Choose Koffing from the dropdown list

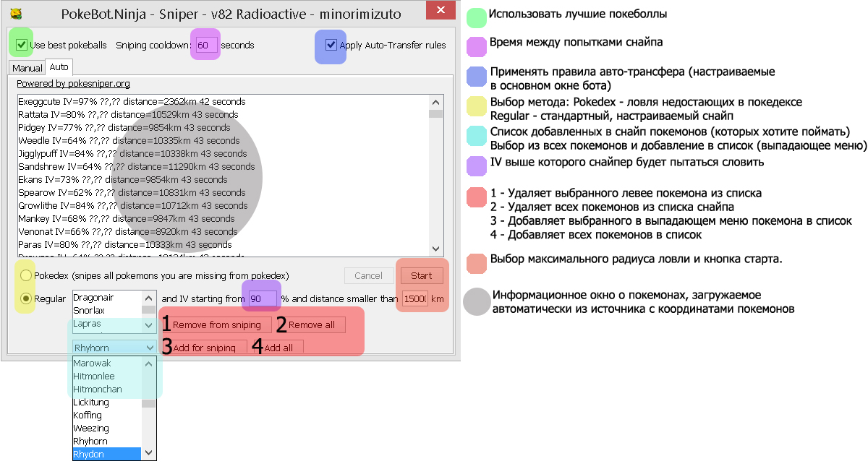pos(107,416)
